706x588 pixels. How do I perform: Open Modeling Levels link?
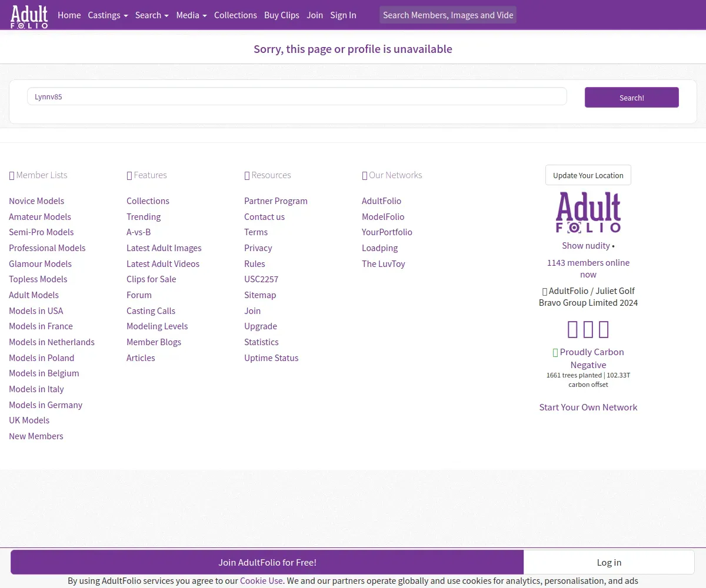tap(157, 326)
